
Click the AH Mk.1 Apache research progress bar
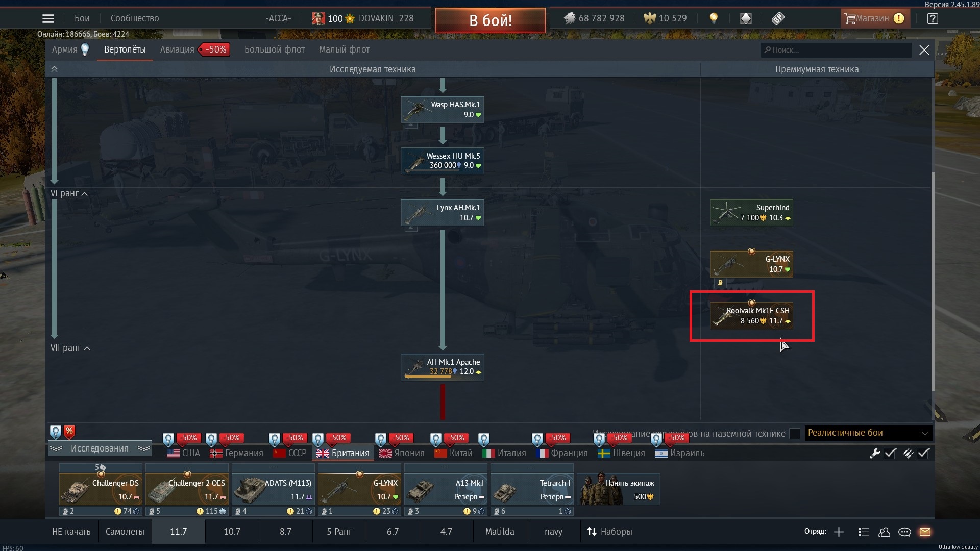428,377
